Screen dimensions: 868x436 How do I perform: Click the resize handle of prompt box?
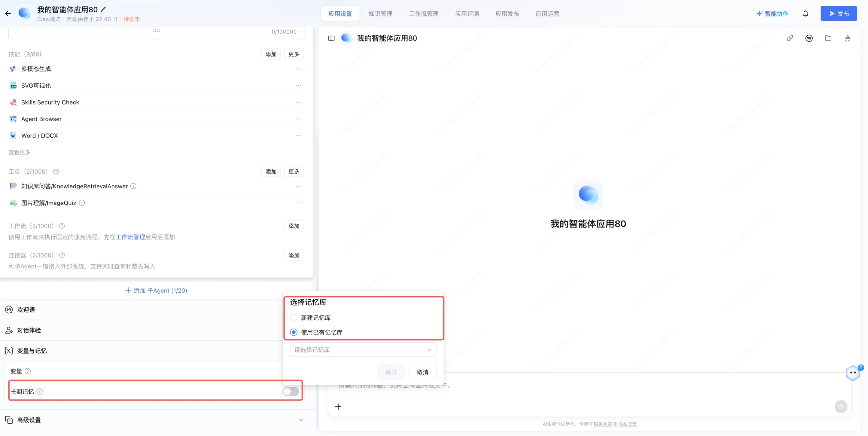point(156,31)
